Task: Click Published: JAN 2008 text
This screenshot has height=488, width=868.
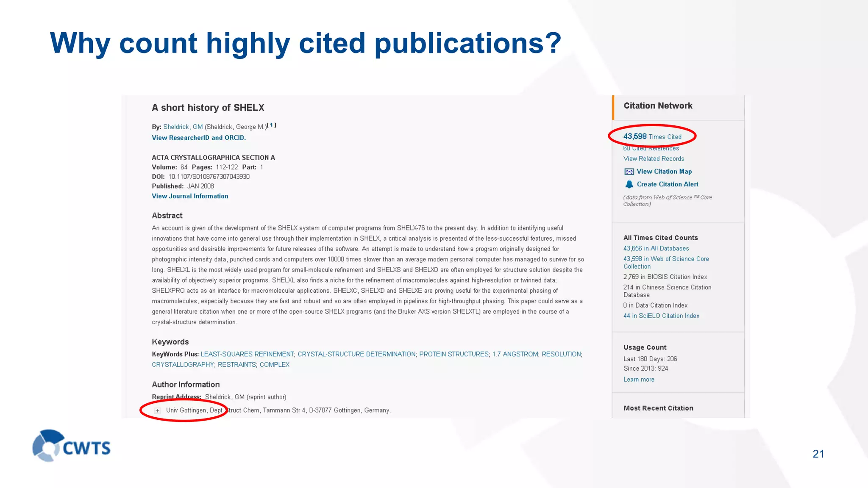Action: pos(183,186)
